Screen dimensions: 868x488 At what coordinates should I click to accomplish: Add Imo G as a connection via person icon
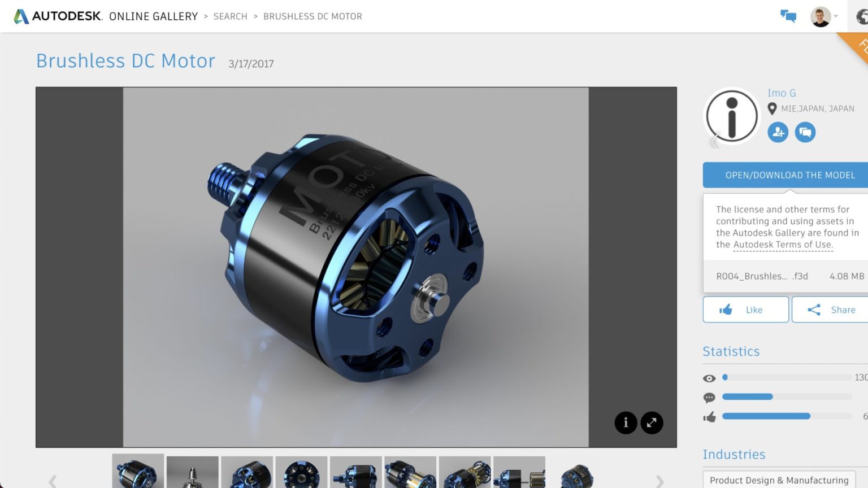[778, 132]
